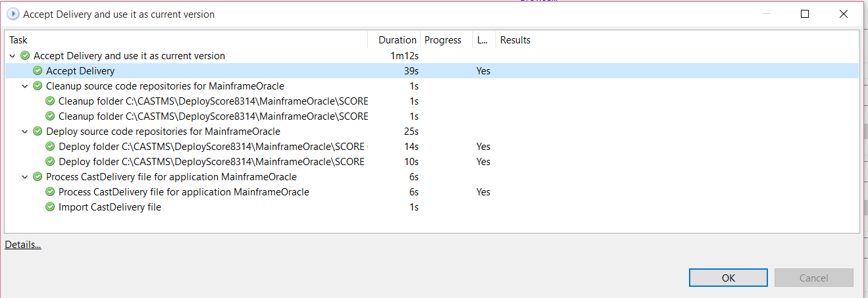Screen dimensions: 868x298
Task: Click the green check icon of the top-level task
Action: [x=25, y=56]
